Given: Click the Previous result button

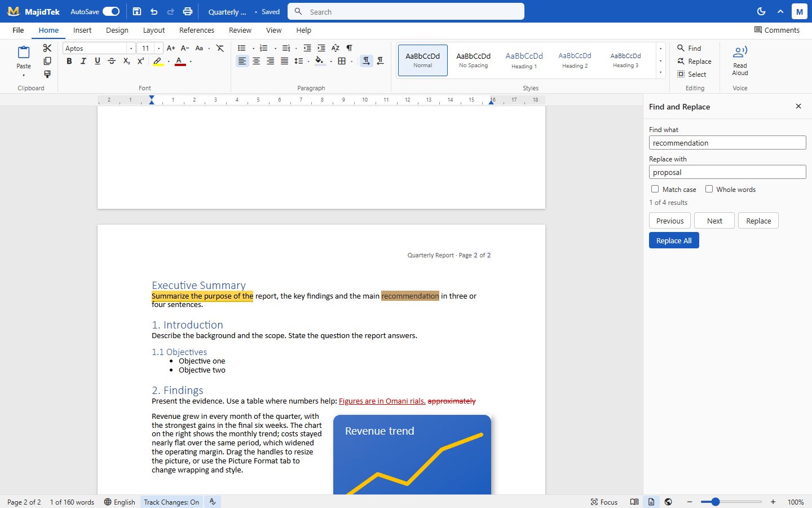Looking at the screenshot, I should (x=670, y=221).
